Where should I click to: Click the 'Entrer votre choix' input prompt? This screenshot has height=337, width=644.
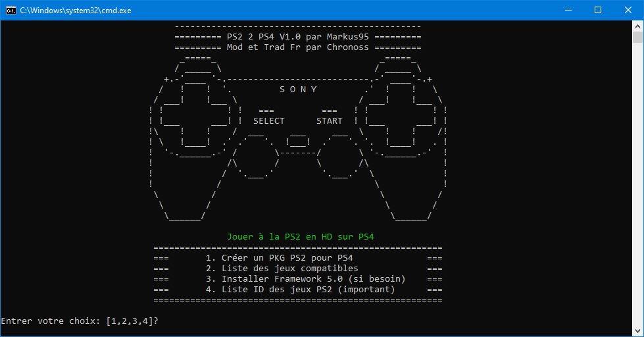(x=80, y=321)
